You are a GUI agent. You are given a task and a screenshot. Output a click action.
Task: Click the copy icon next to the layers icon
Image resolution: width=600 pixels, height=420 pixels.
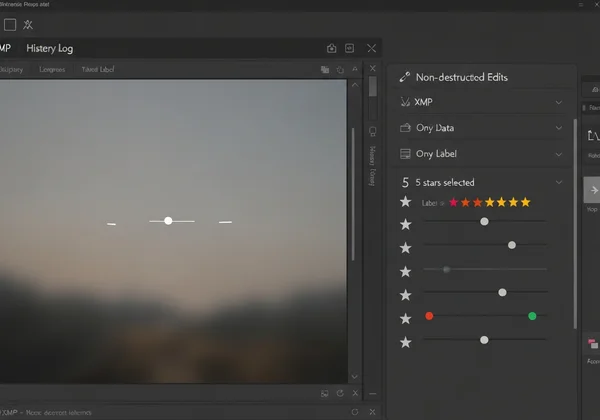pos(340,70)
